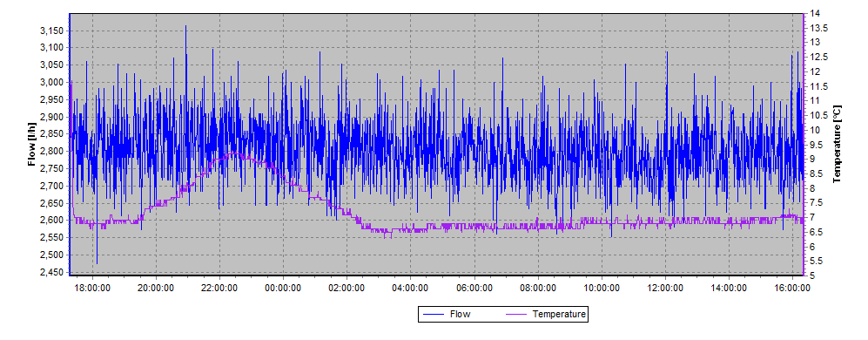Click the 14 temperature axis value
Viewport: 868px width, 340px height.
815,13
